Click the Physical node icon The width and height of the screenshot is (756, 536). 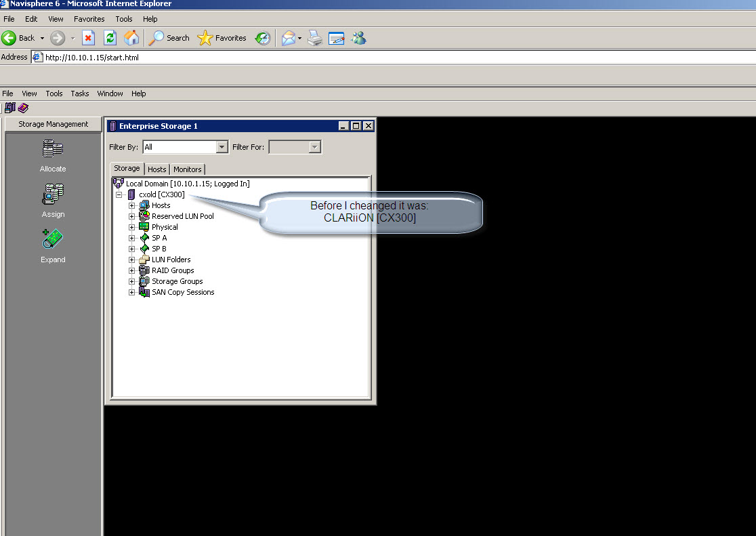coord(144,227)
